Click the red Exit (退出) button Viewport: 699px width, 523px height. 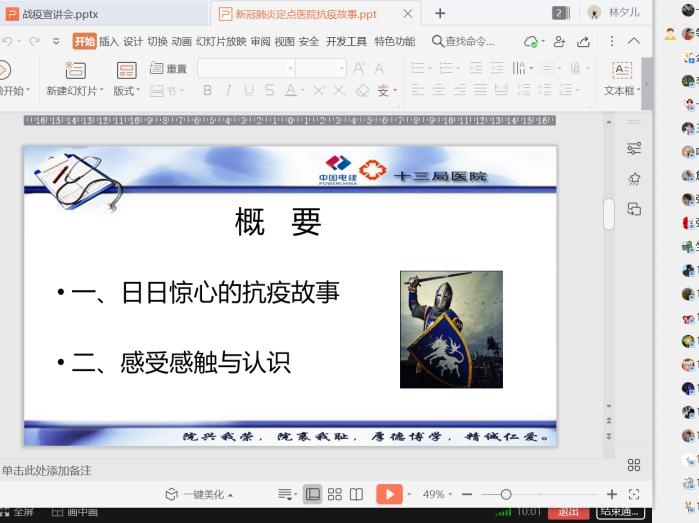pyautogui.click(x=569, y=511)
